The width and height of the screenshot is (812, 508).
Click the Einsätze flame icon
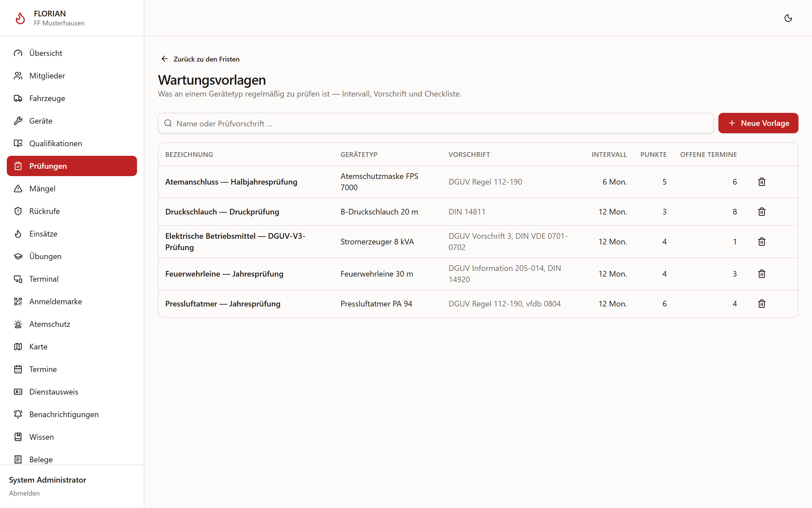click(x=18, y=233)
